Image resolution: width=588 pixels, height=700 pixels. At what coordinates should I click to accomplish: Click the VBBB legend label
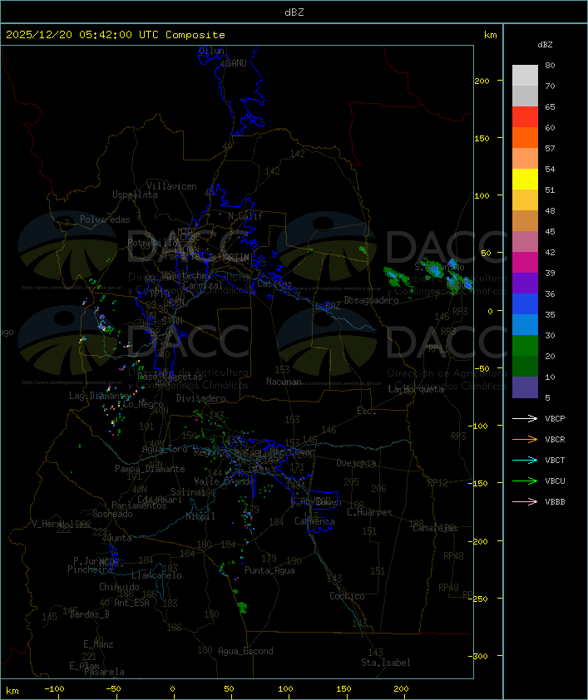(555, 502)
